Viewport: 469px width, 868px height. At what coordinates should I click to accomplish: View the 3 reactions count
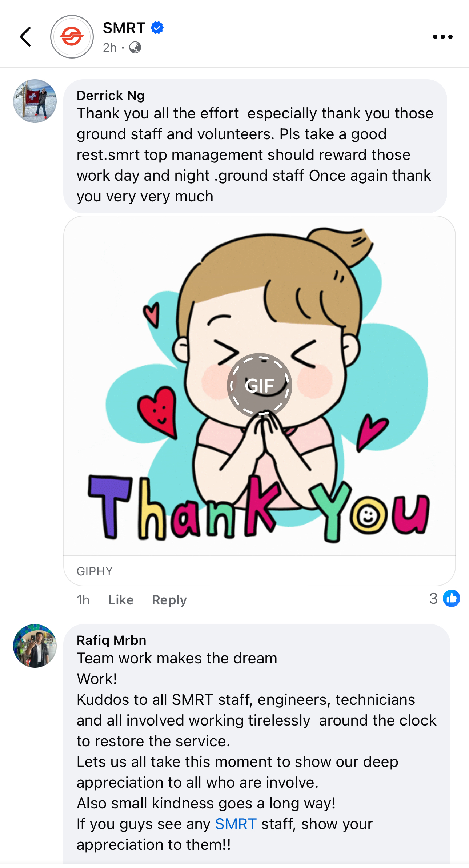tap(433, 598)
